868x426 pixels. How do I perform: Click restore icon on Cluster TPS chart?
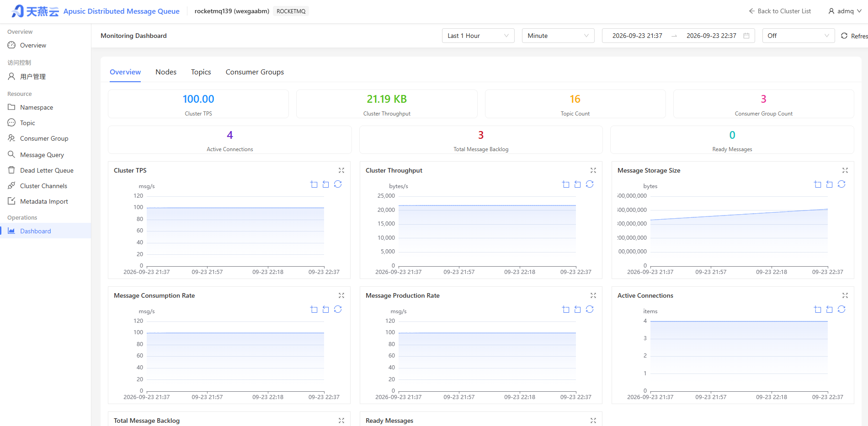[x=338, y=184]
